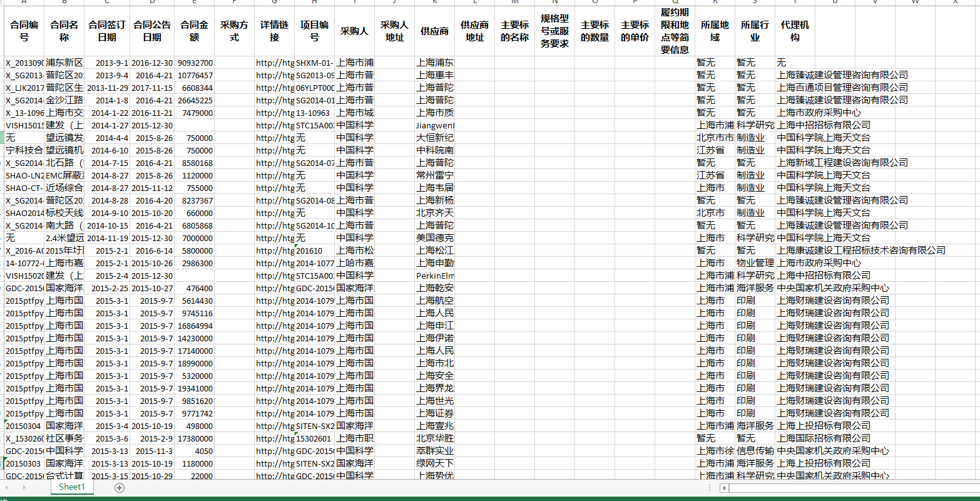Select the 20150304 contract number cell
Viewport: 980px width, 501px height.
24,426
